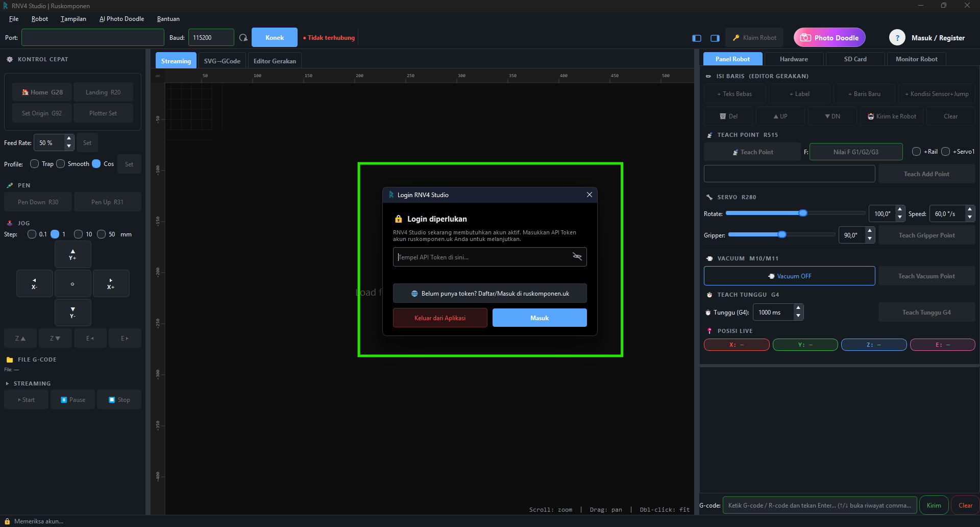Click the Teach Gripper Point button
Image resolution: width=980 pixels, height=527 pixels.
pos(926,235)
